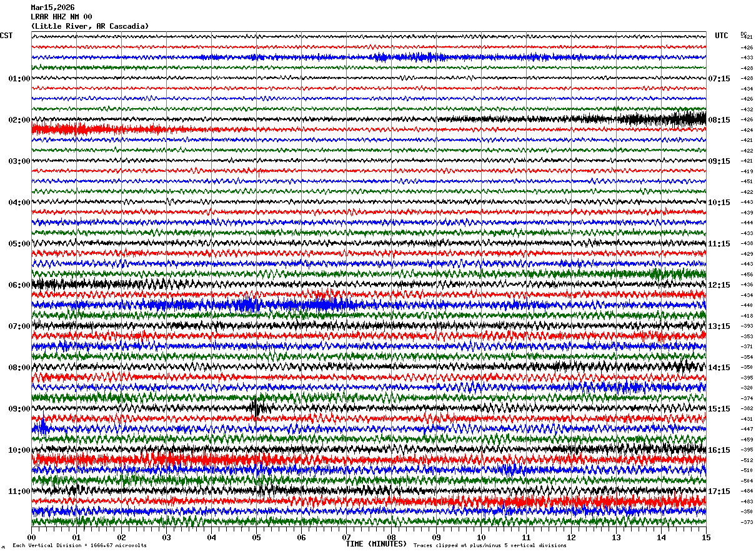Click the DC offset value -393
The height and width of the screenshot is (554, 756).
pyautogui.click(x=747, y=326)
